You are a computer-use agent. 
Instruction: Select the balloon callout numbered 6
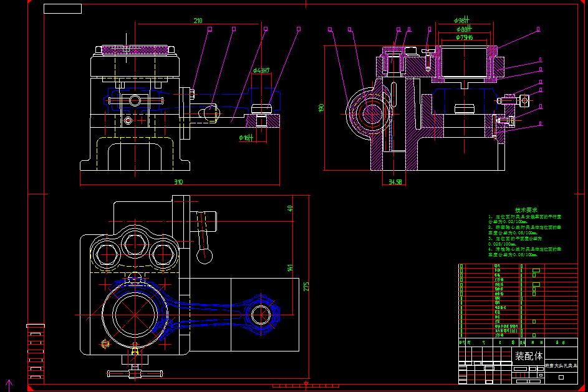pyautogui.click(x=541, y=60)
